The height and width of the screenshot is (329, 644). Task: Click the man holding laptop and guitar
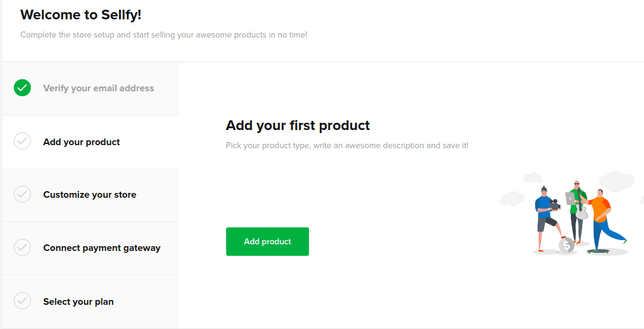click(577, 212)
